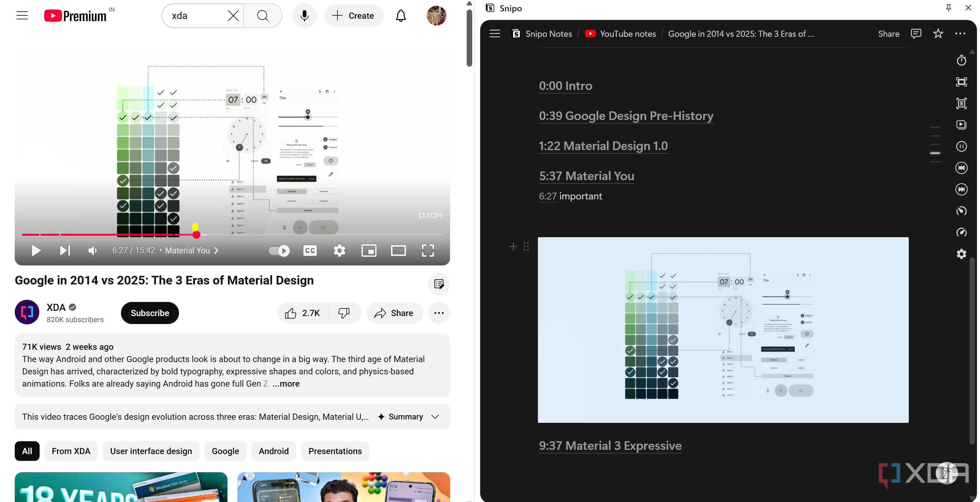
Task: Mute the video volume
Action: pos(92,251)
